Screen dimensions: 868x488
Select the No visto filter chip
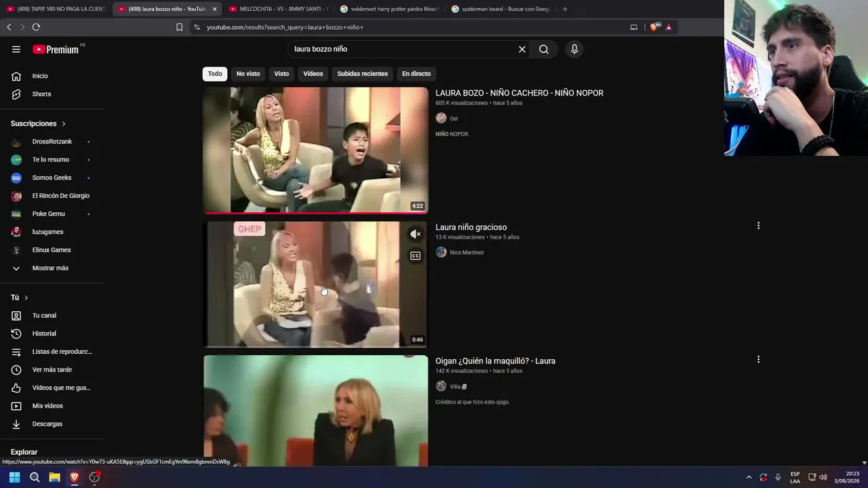248,74
